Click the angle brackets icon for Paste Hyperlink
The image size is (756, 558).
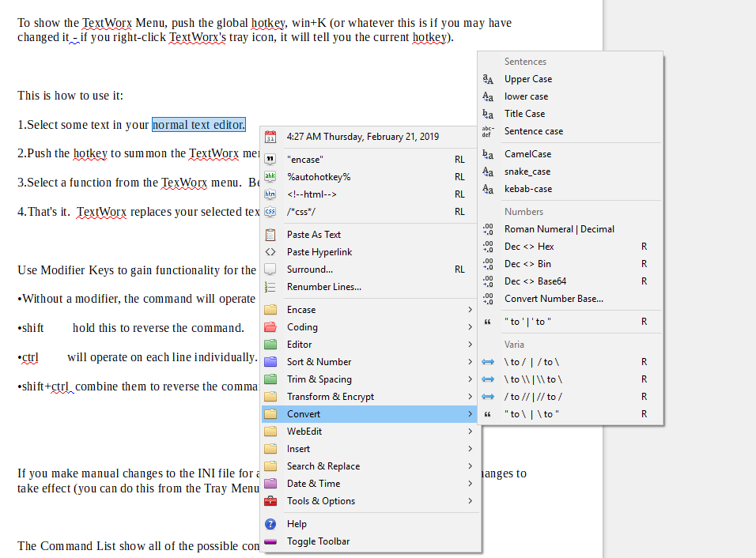[x=270, y=252]
